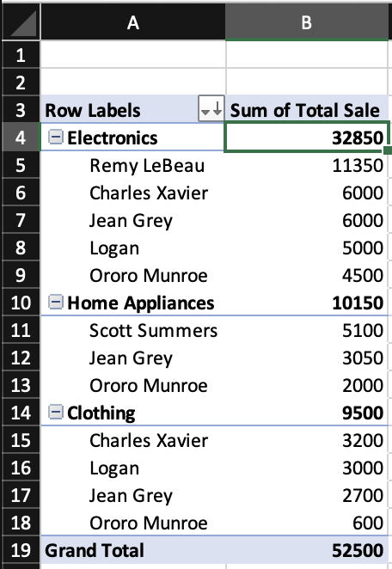Collapse the Electronics group
Image resolution: width=392 pixels, height=569 pixels.
[x=56, y=138]
